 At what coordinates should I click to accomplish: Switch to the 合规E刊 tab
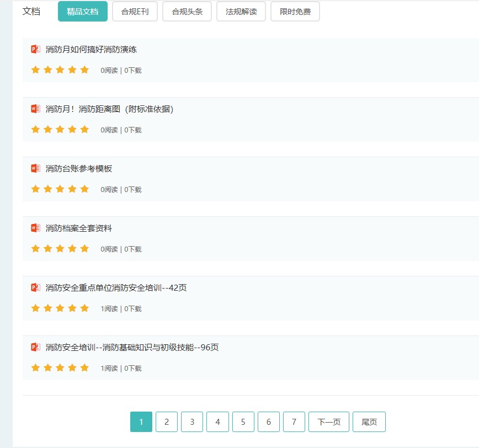point(135,12)
